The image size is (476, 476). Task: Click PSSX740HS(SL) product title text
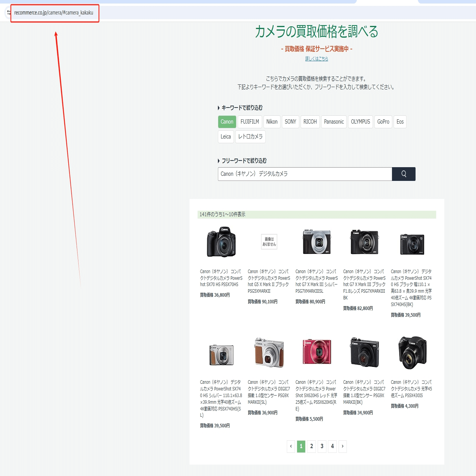[221, 398]
